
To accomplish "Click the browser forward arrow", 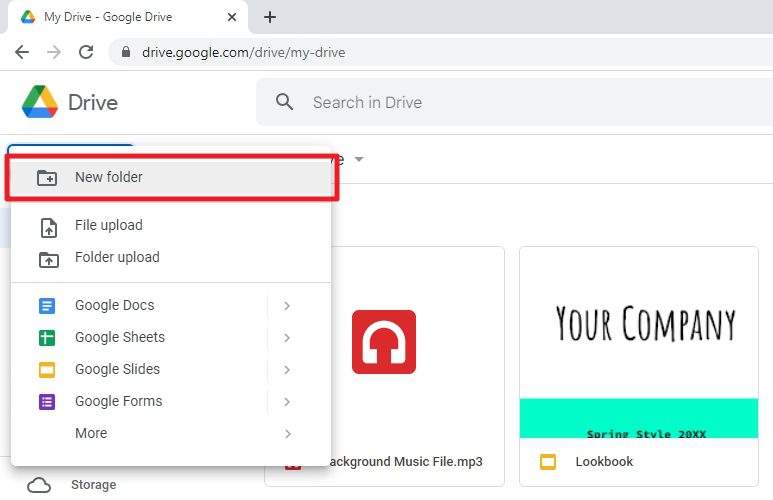I will tap(54, 52).
